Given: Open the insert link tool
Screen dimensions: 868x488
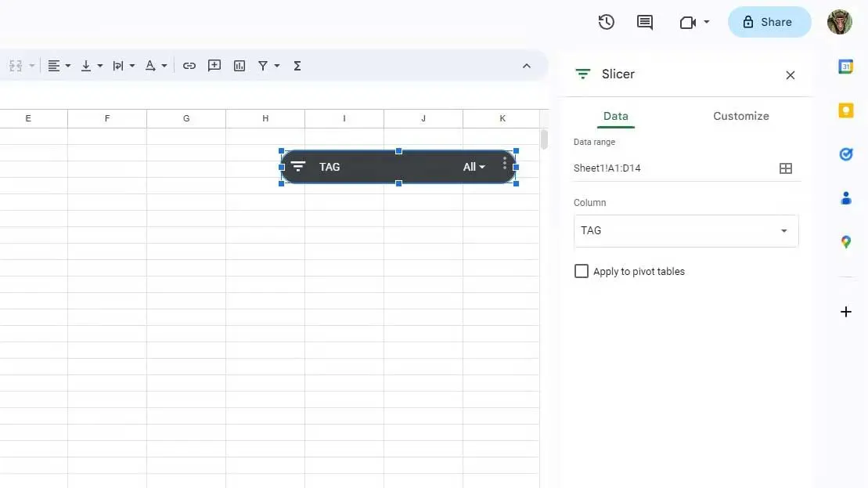Looking at the screenshot, I should tap(189, 66).
